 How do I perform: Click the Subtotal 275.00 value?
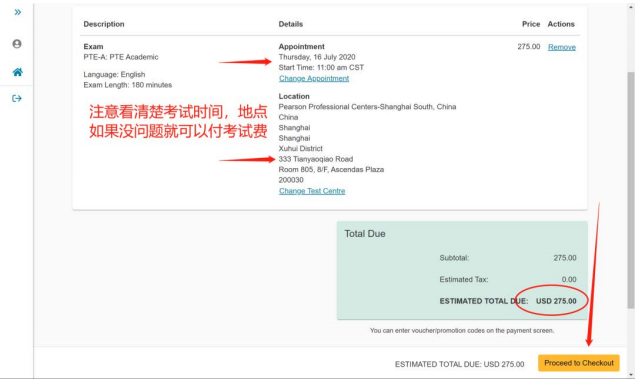click(565, 258)
